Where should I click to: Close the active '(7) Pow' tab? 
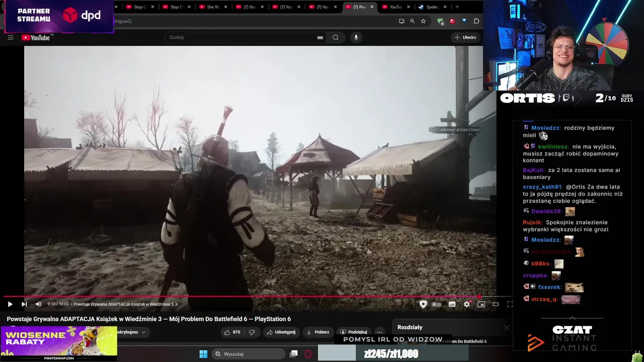(x=372, y=7)
